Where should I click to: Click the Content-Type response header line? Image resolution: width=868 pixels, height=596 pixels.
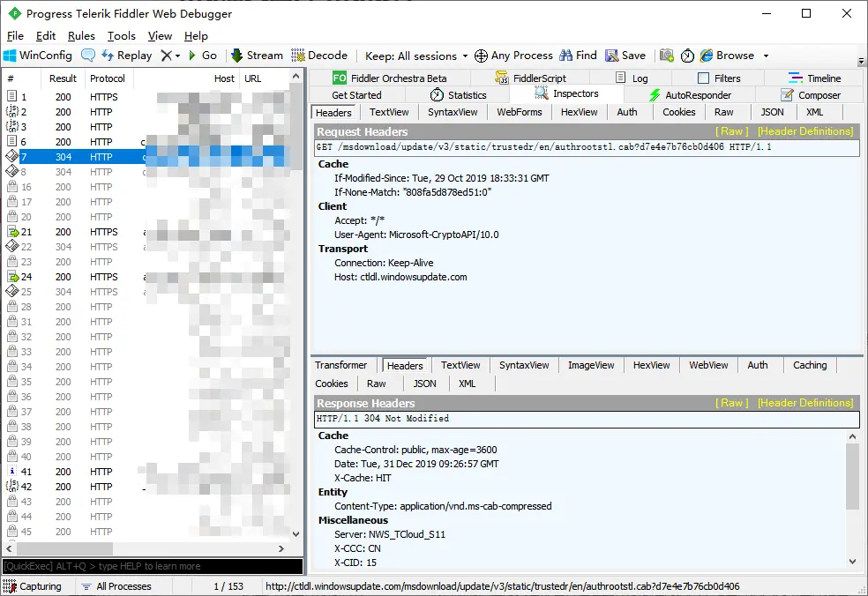tap(443, 506)
